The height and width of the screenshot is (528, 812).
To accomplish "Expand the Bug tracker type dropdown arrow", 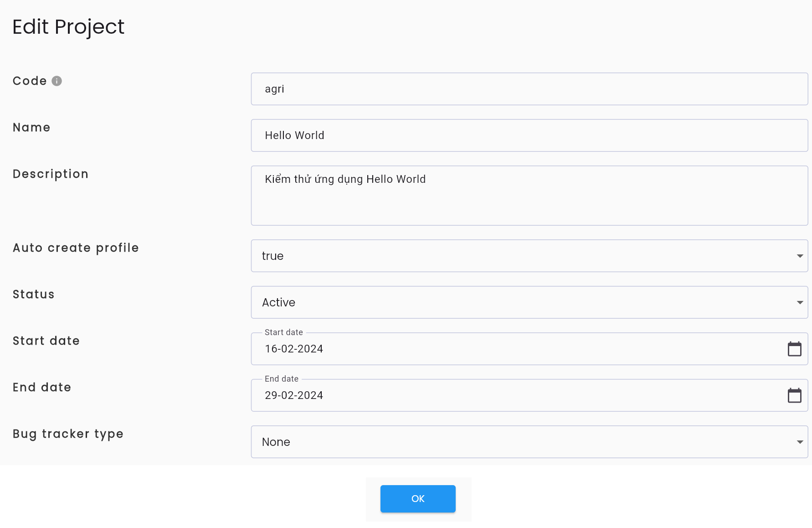I will [800, 442].
